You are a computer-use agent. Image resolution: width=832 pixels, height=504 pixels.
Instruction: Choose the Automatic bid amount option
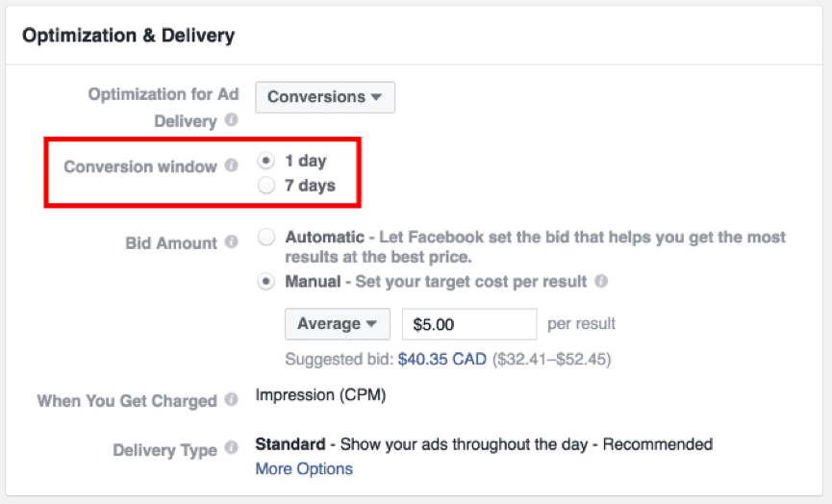(x=266, y=237)
